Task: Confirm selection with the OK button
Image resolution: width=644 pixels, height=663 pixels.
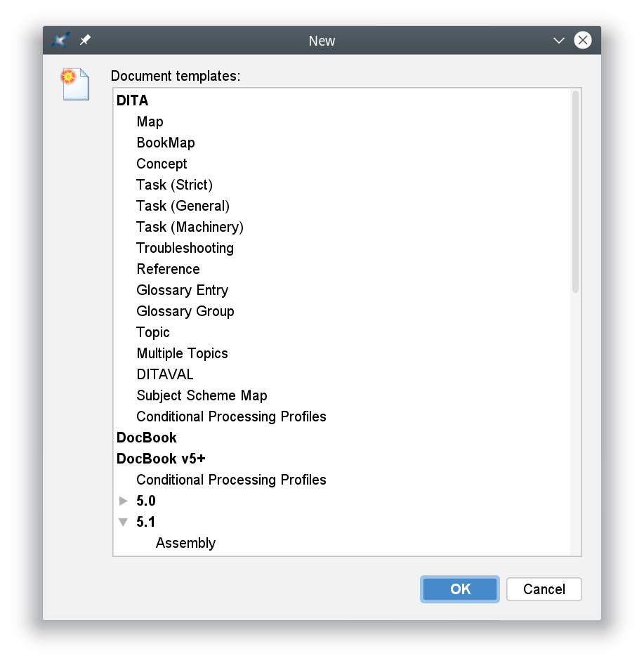Action: point(459,589)
